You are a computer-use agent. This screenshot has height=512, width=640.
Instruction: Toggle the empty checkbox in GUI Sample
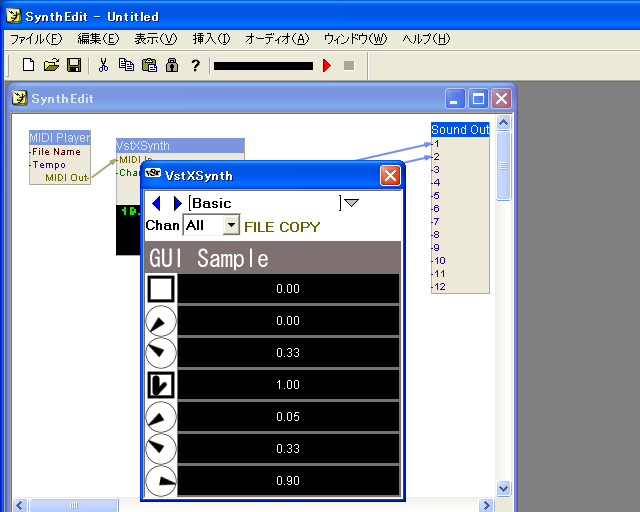point(161,289)
